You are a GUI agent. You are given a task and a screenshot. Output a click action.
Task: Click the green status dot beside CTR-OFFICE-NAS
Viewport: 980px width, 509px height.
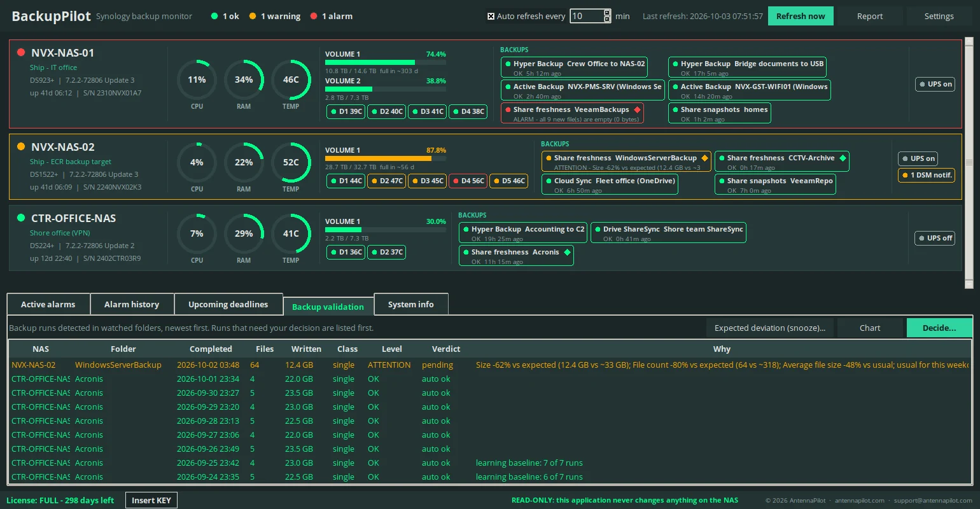21,218
